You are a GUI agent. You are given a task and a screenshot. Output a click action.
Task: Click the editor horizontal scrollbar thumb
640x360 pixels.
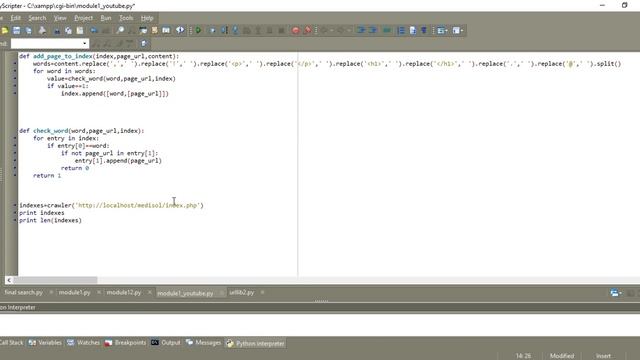(x=55, y=280)
